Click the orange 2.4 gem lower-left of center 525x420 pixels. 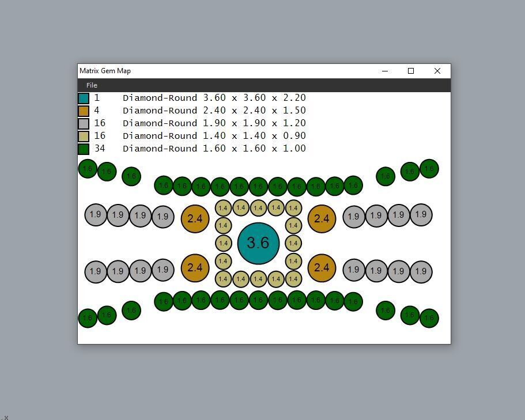pyautogui.click(x=195, y=268)
